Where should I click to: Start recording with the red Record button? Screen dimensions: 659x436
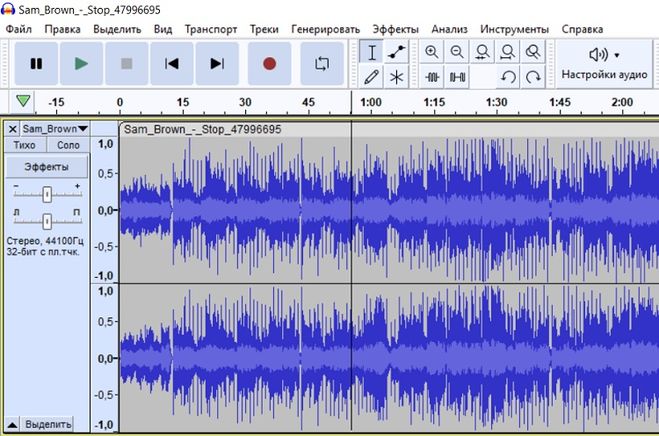(269, 63)
